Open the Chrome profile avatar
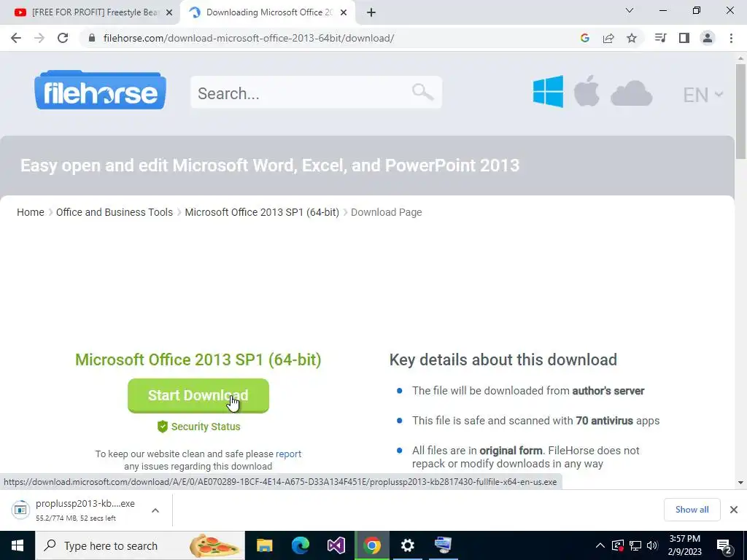Viewport: 747px width, 560px height. [708, 38]
